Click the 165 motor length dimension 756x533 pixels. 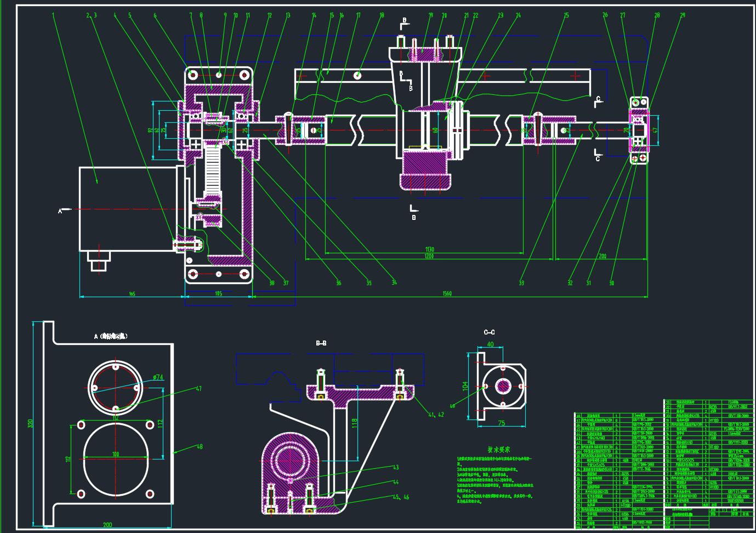coord(132,294)
